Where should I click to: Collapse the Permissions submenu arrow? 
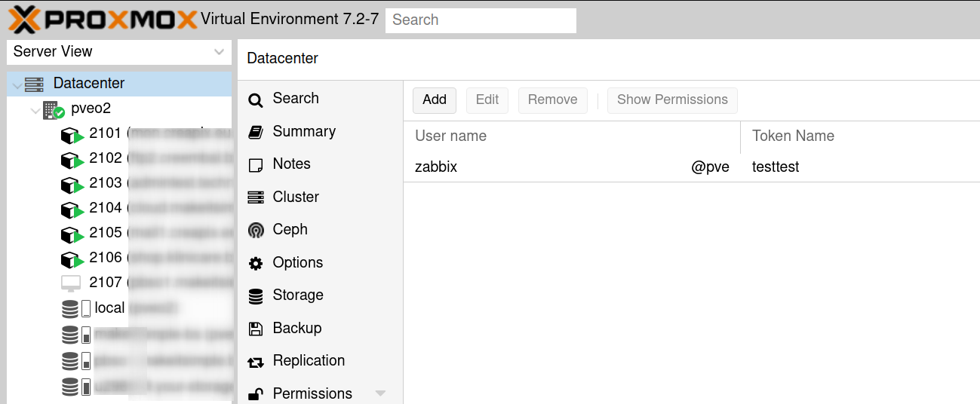coord(380,393)
